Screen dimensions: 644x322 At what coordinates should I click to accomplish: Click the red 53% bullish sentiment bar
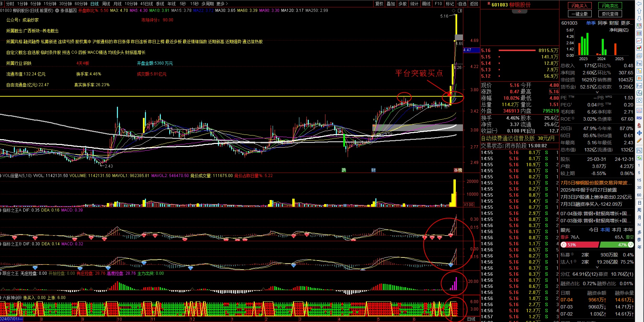(x=580, y=245)
